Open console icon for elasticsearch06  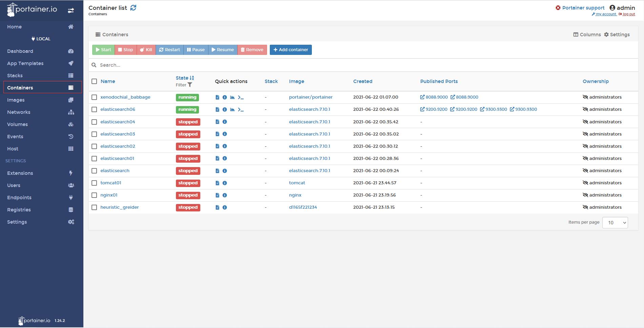click(241, 109)
